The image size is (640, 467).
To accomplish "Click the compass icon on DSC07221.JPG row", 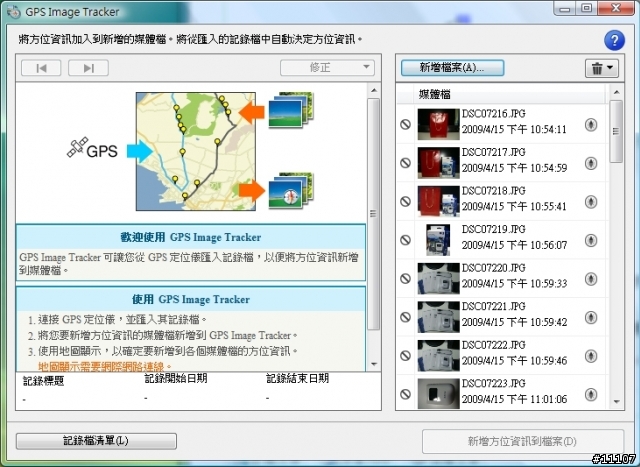I will click(591, 317).
